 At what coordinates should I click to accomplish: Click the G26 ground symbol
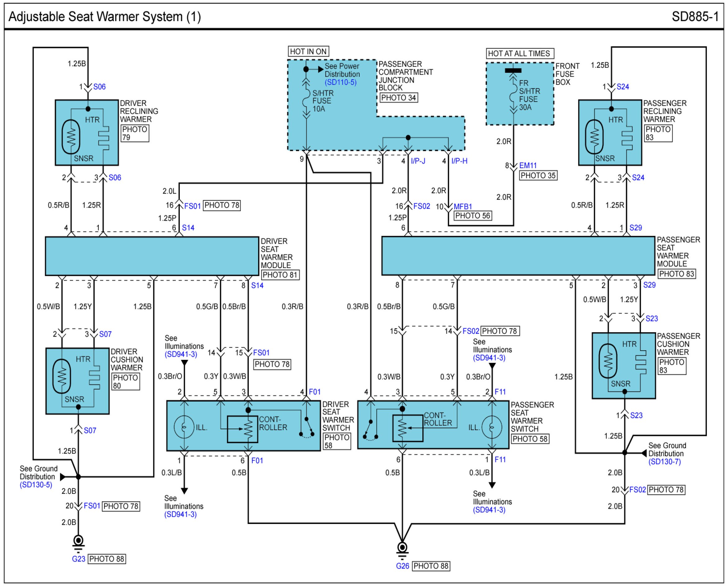coord(402,547)
